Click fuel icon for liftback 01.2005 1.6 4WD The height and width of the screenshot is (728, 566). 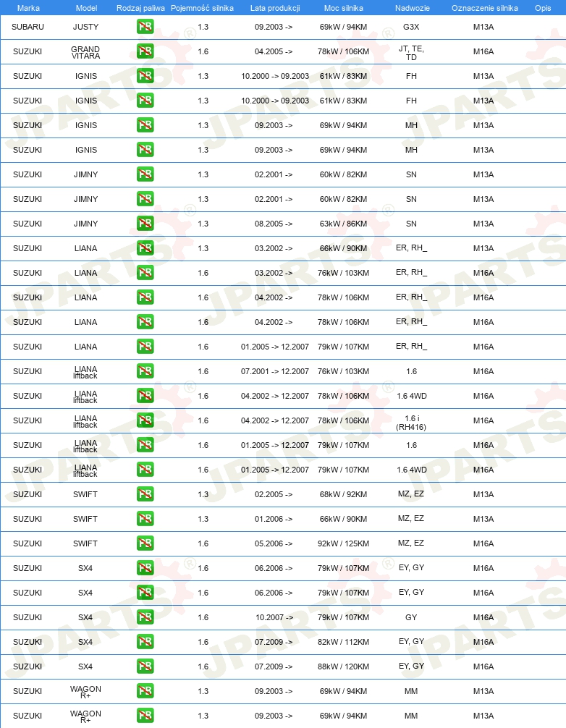145,470
